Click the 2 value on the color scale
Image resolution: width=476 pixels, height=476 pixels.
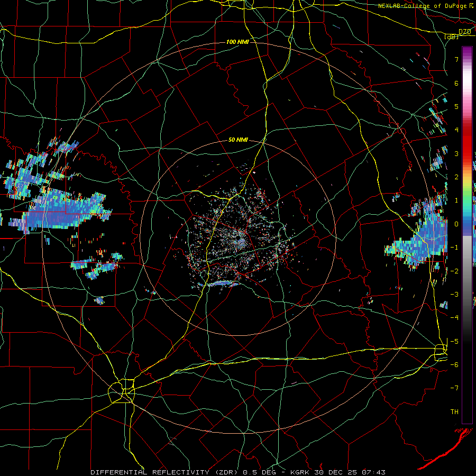pos(456,177)
